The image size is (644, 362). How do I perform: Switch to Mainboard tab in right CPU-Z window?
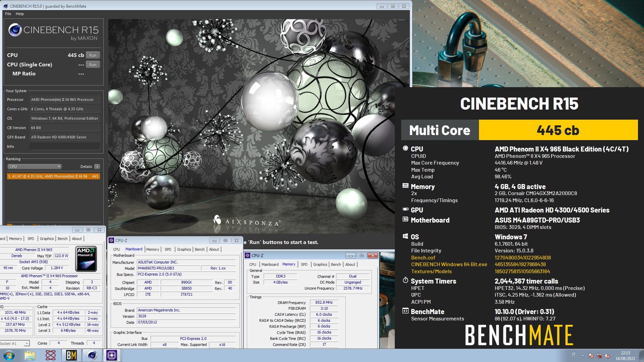(x=270, y=264)
